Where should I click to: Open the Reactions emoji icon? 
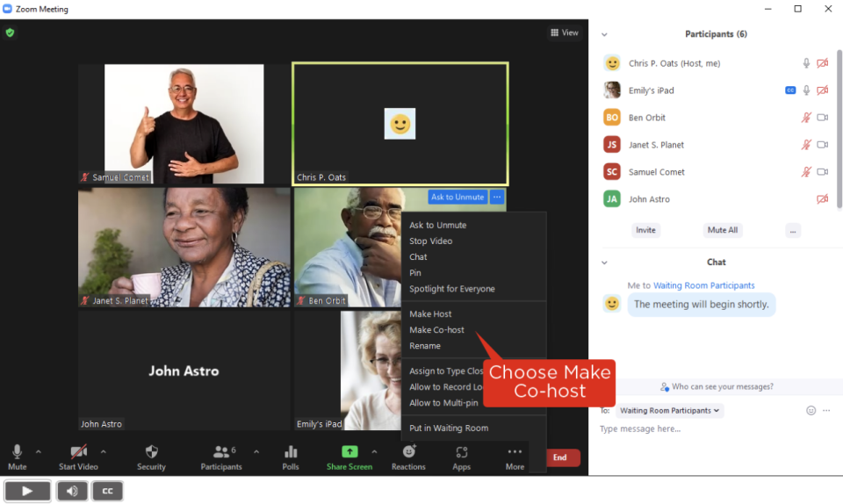[408, 452]
